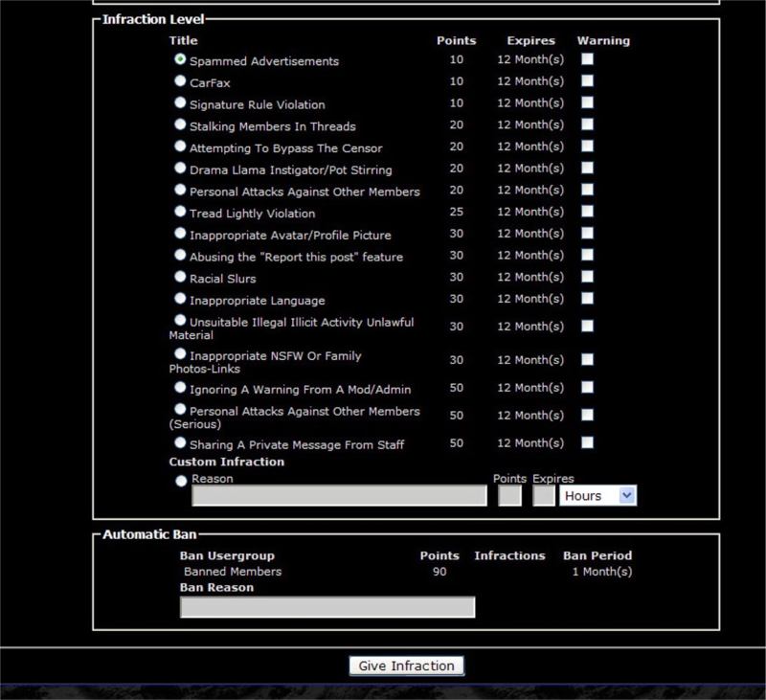The image size is (766, 700).
Task: Click the 90 points automatic ban value
Action: [439, 572]
